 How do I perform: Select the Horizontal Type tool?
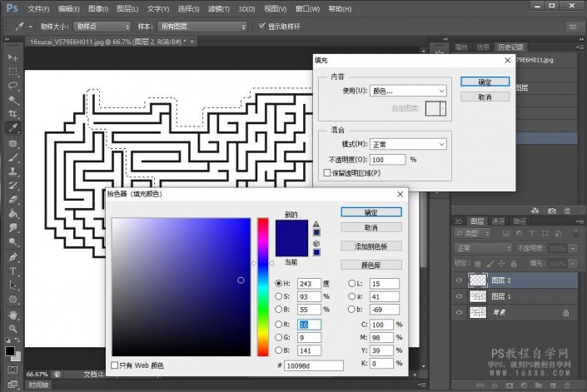point(13,271)
